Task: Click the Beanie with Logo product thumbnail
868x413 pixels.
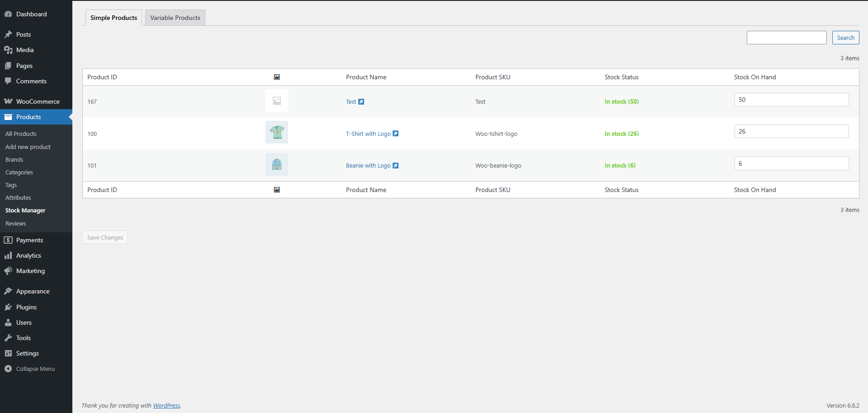Action: click(x=277, y=164)
